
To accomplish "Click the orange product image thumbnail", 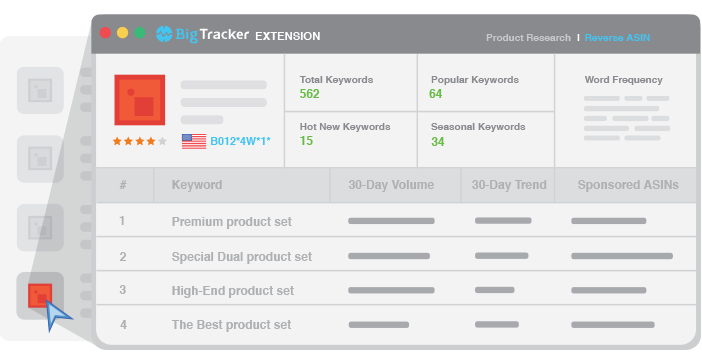I will (140, 100).
